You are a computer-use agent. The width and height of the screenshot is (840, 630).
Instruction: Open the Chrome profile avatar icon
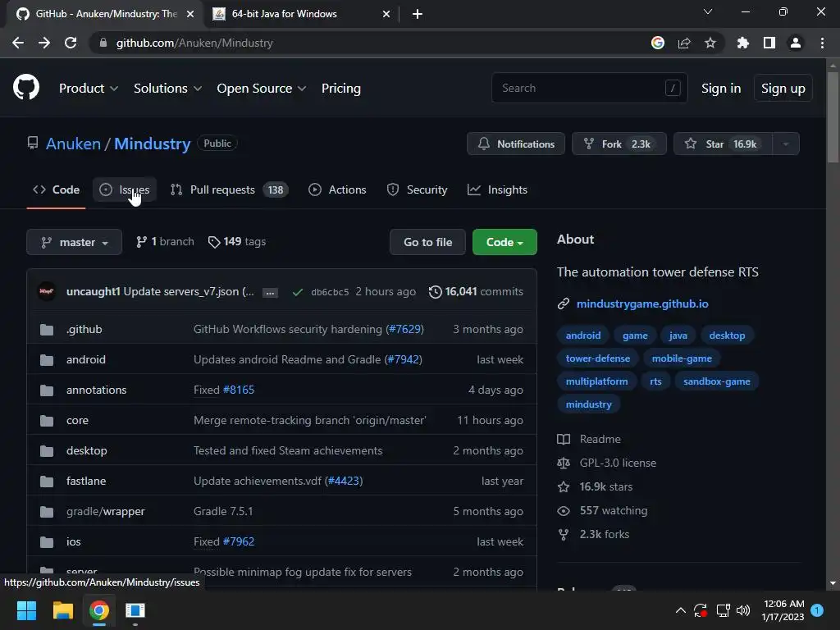coord(796,43)
